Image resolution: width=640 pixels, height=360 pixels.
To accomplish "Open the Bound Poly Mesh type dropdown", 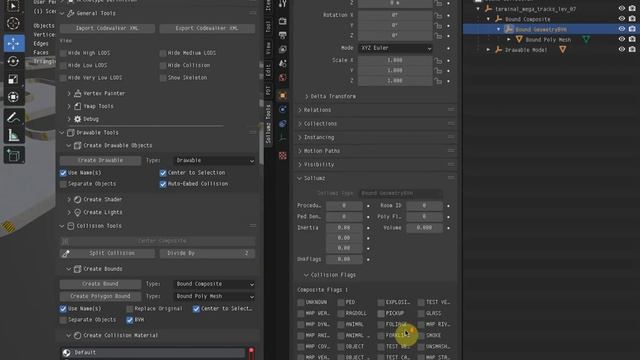I will pyautogui.click(x=215, y=296).
